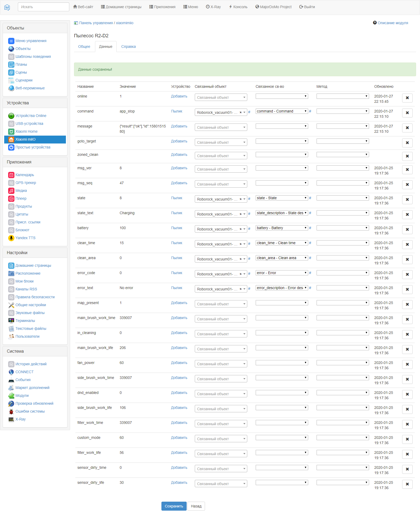Open the GPS-трекер application
Screen dimensions: 420x529
coord(26,183)
